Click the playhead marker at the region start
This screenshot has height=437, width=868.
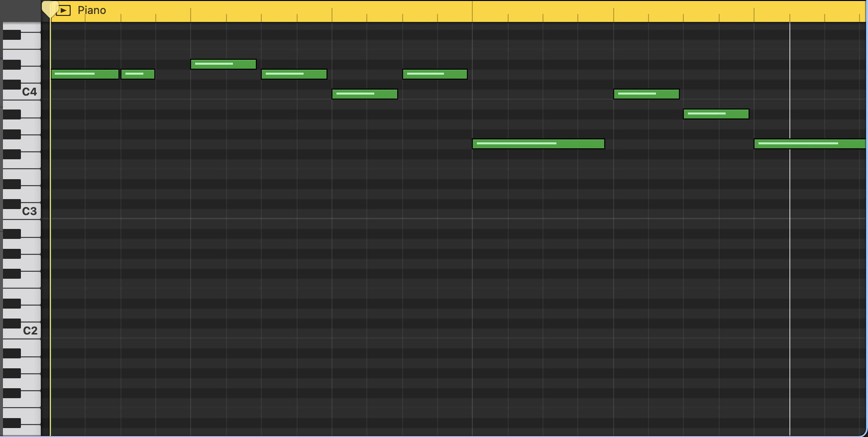coord(49,9)
